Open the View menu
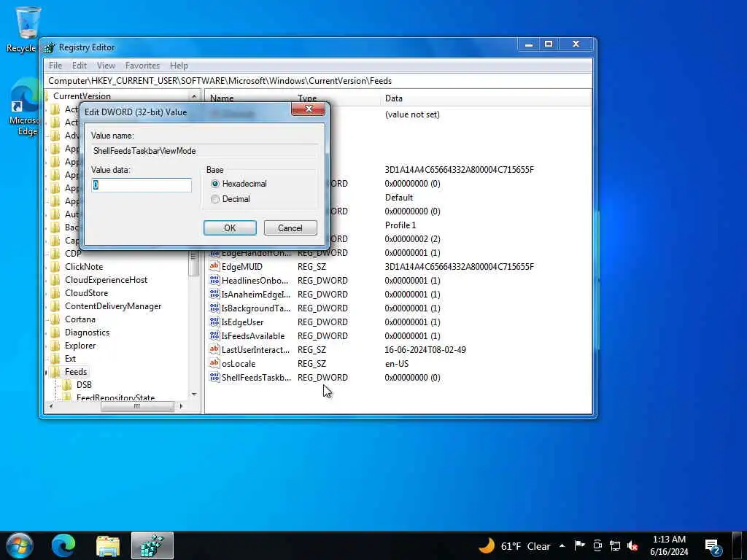The width and height of the screenshot is (747, 560). point(106,66)
